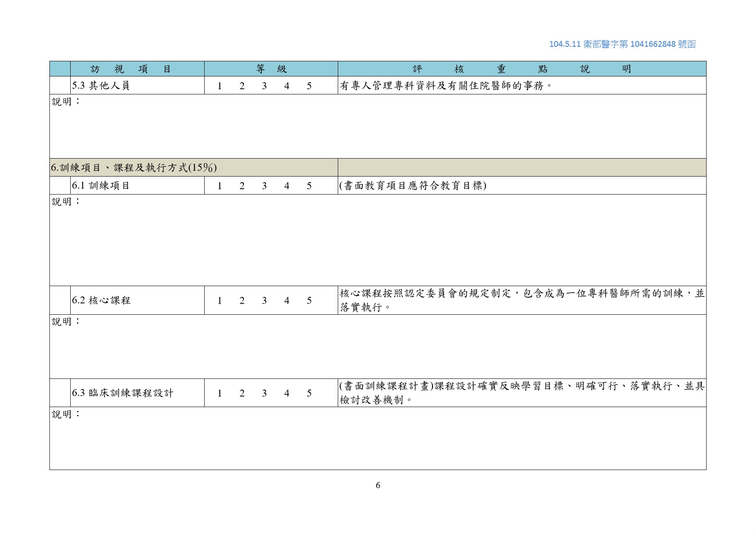Select rating 1 for 5.3 其他人員
This screenshot has width=756, height=535.
(220, 86)
